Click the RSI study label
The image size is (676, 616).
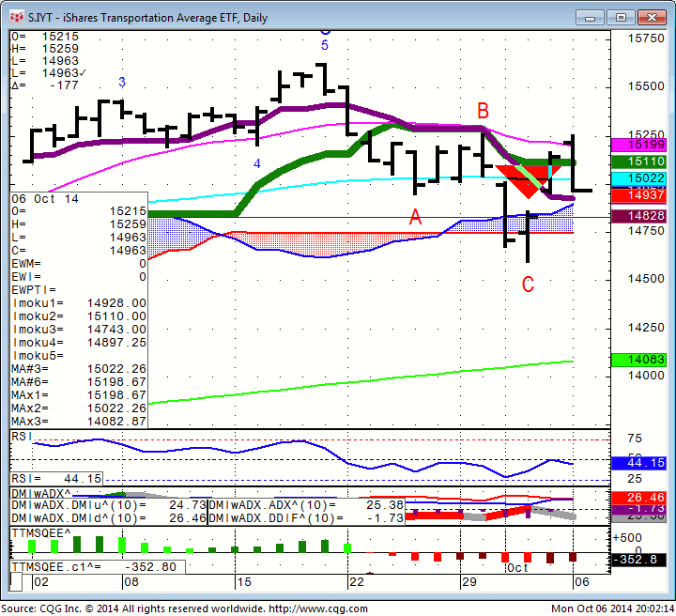point(22,437)
